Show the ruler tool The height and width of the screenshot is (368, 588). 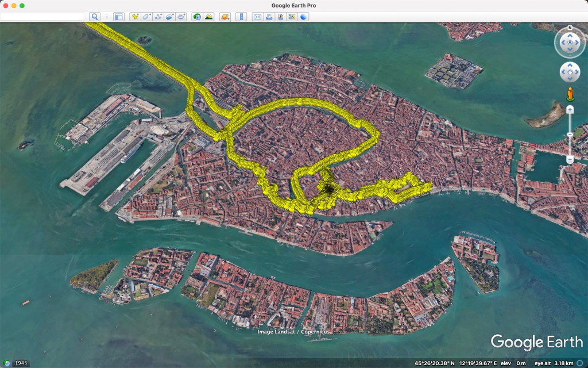click(x=241, y=17)
